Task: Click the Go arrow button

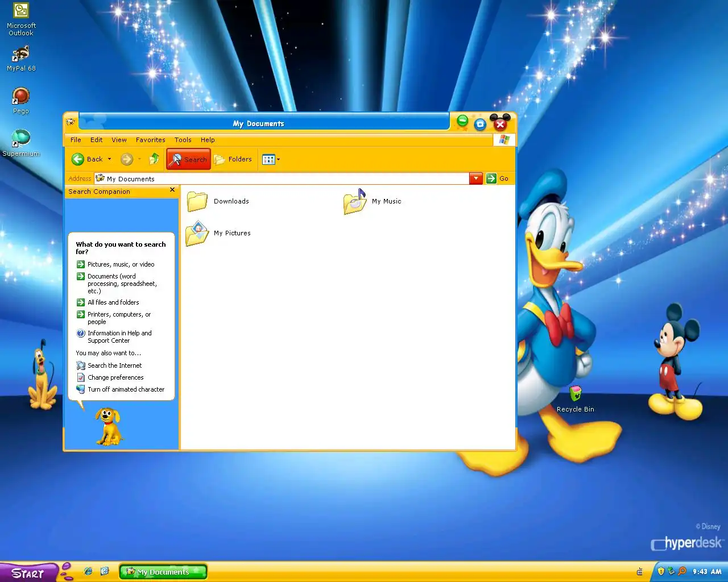Action: click(x=491, y=178)
